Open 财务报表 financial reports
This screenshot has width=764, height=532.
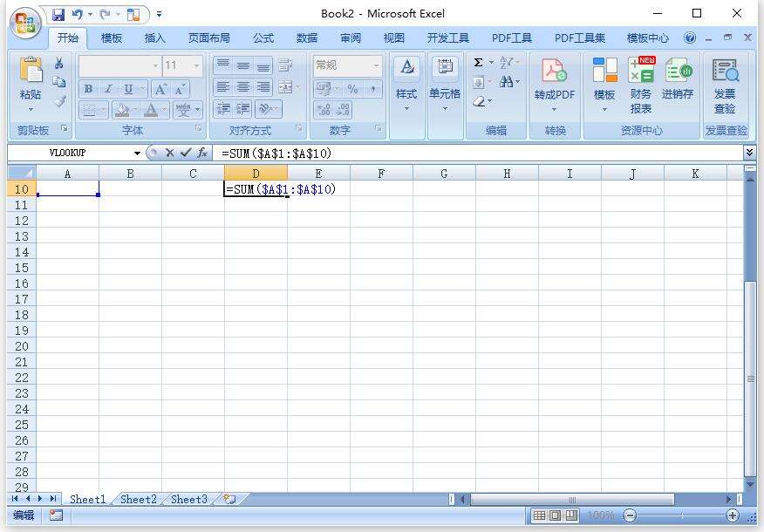tap(641, 85)
